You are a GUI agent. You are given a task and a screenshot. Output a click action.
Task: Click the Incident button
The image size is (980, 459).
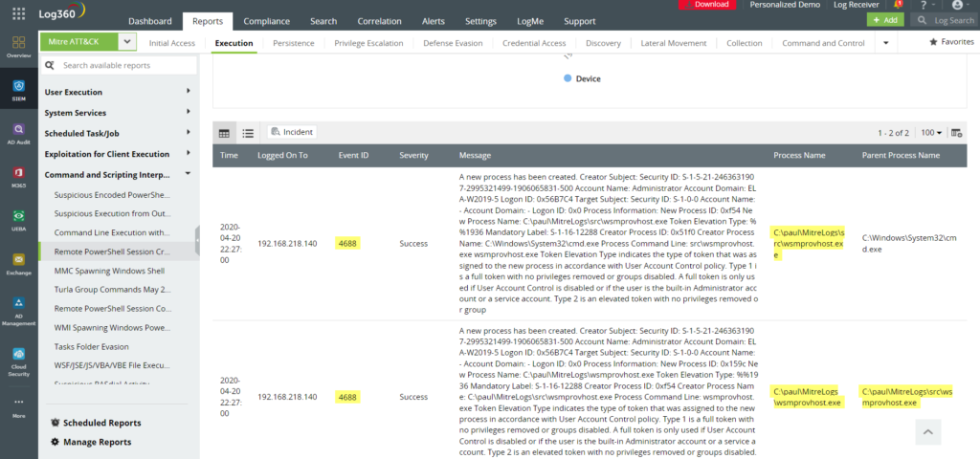tap(292, 132)
